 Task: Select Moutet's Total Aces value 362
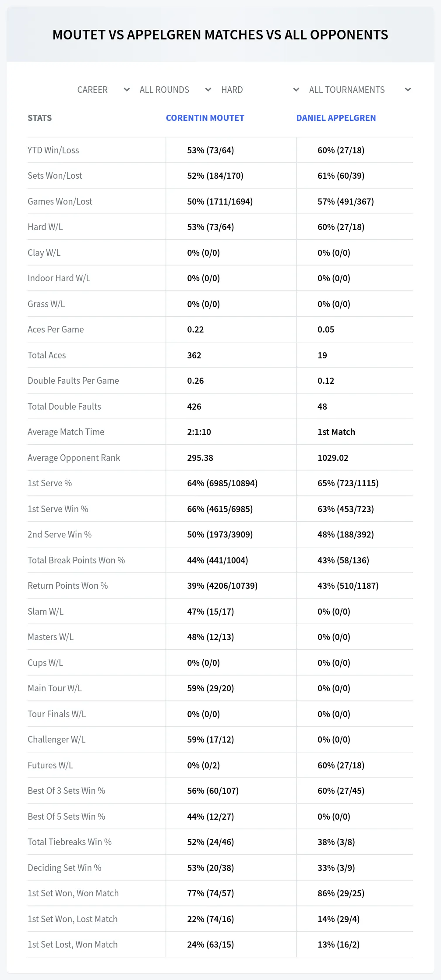pos(194,355)
